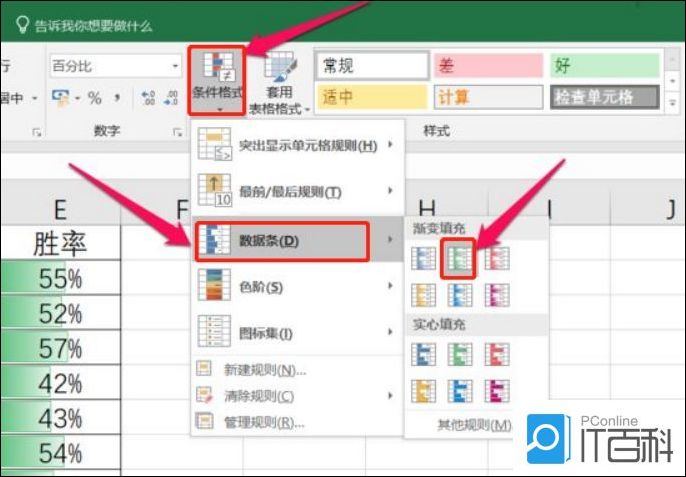
Task: Select gradient fill green data bar
Action: [x=460, y=258]
